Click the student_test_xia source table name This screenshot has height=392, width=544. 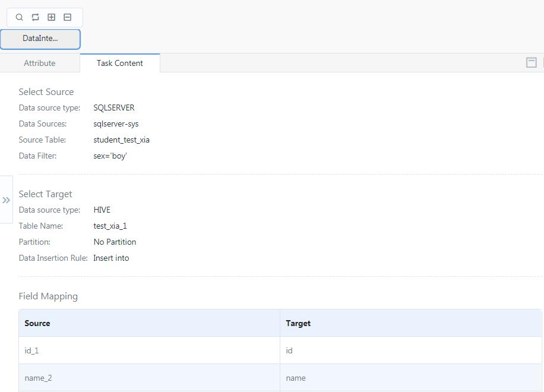tap(121, 140)
